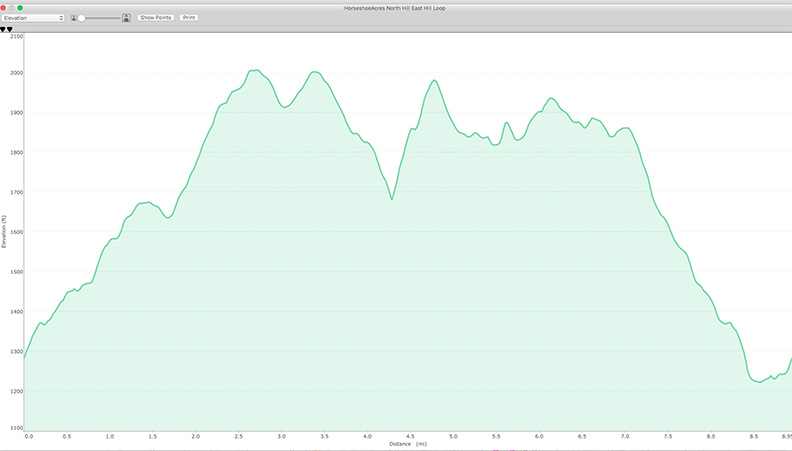
Task: Click the sharp dip near 4.3 miles
Action: pyautogui.click(x=392, y=200)
